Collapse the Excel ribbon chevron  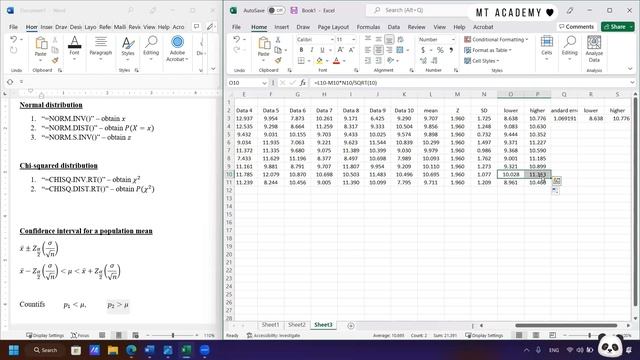pyautogui.click(x=630, y=69)
